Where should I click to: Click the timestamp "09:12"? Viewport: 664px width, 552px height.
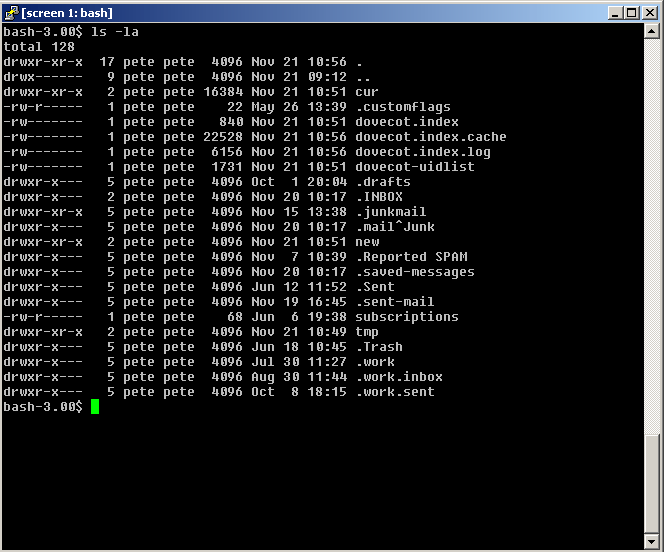pyautogui.click(x=327, y=77)
